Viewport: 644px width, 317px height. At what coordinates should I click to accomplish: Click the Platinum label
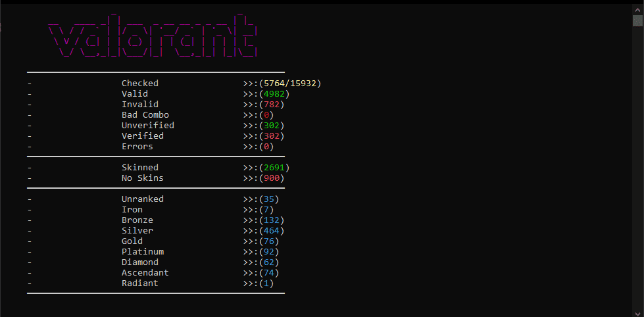[143, 252]
